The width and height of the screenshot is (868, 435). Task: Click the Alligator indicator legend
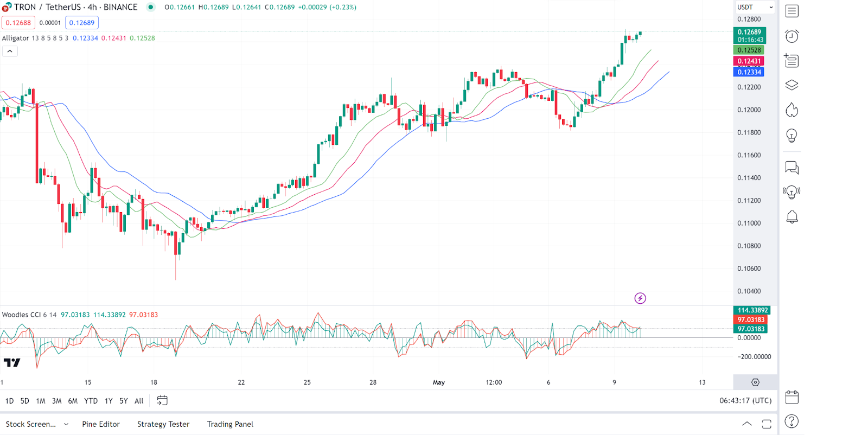pos(78,38)
